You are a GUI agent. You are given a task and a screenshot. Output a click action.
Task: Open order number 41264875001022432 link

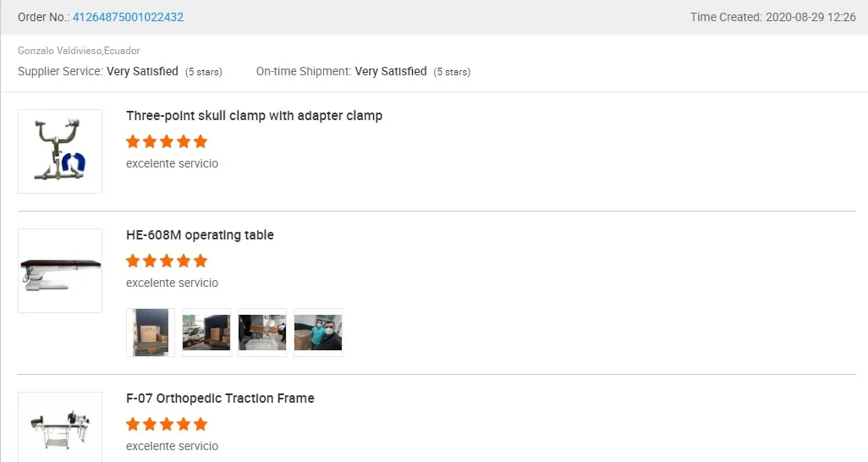tap(128, 17)
